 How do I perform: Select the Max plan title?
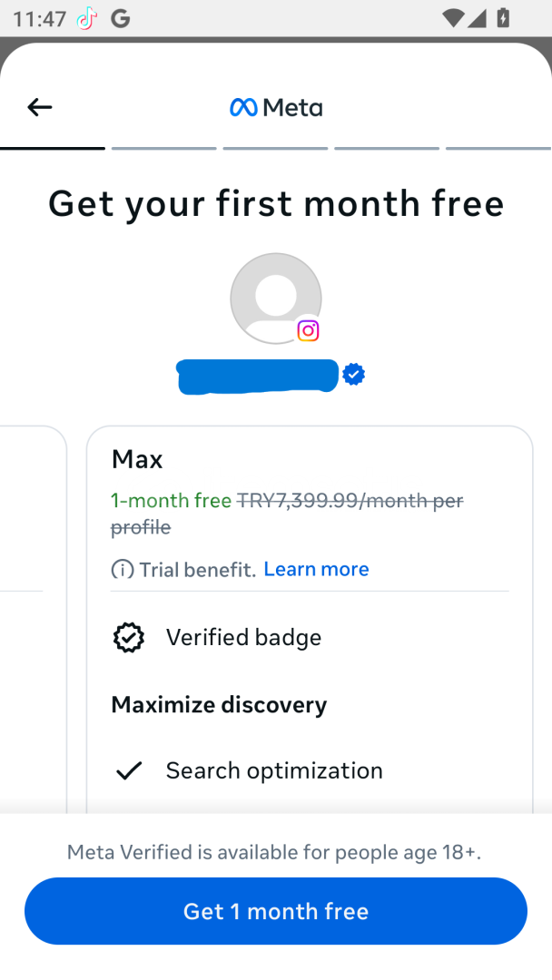tap(137, 459)
